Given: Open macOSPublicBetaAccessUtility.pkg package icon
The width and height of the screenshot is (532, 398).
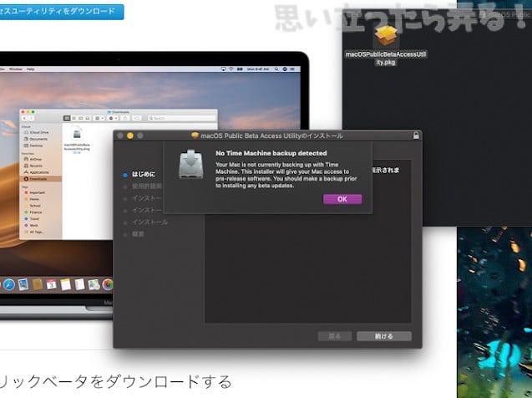Looking at the screenshot, I should [386, 36].
